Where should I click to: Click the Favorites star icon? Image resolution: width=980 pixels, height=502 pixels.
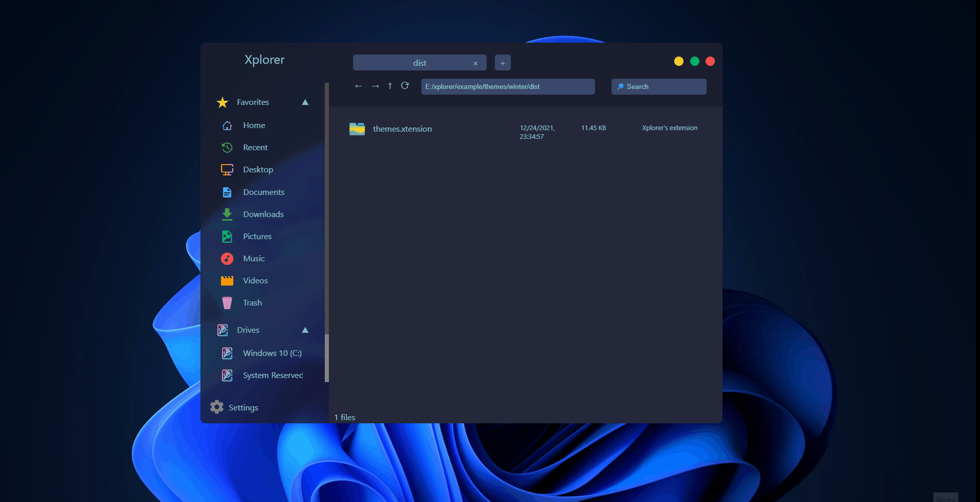[x=223, y=102]
